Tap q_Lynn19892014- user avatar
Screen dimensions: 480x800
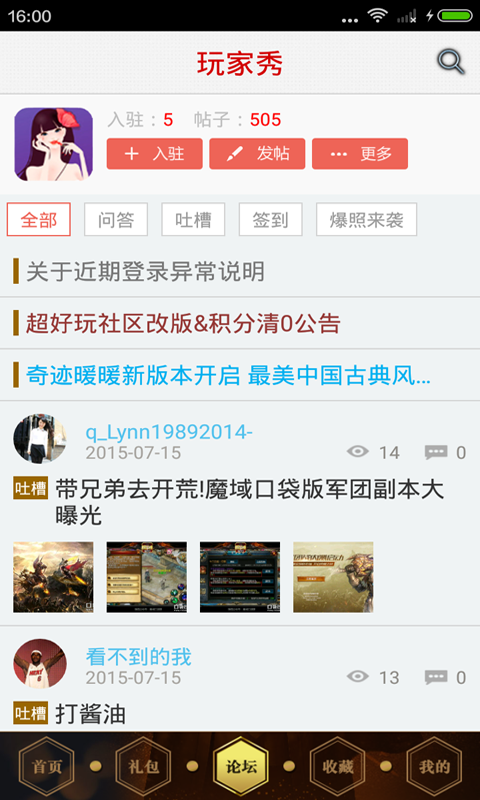40,439
